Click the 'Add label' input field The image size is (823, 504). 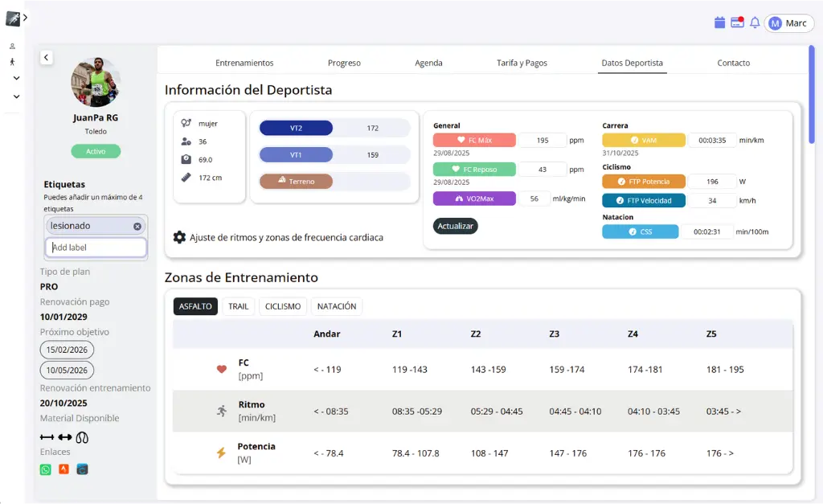[96, 248]
